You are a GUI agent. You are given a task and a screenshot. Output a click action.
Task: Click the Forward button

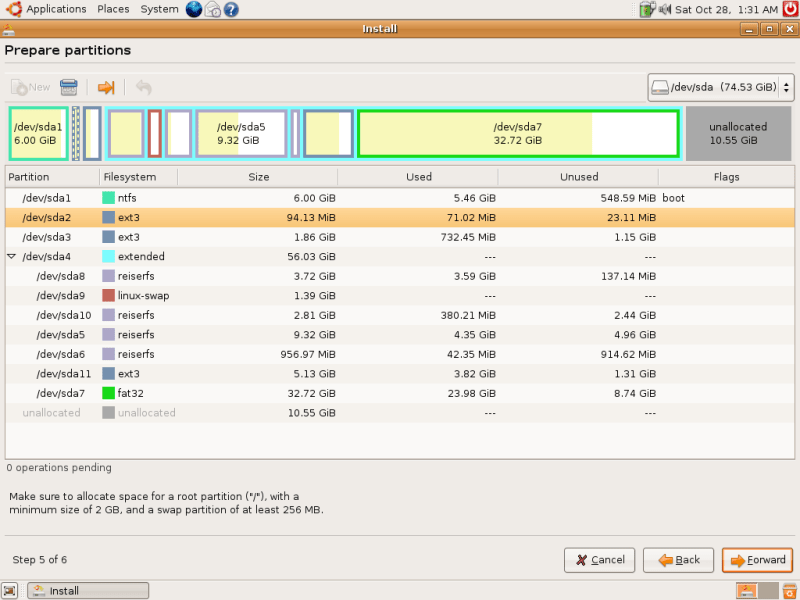[758, 560]
